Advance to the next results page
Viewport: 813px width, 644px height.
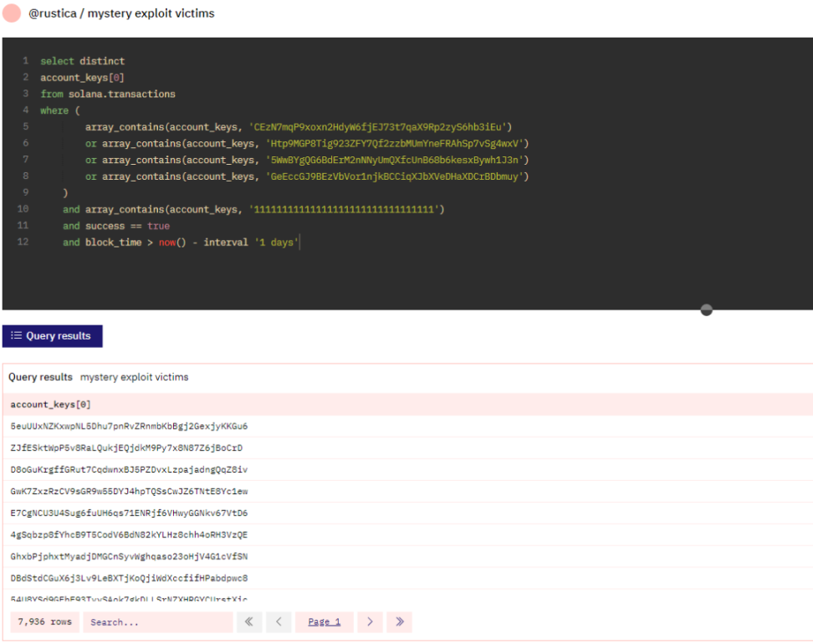[x=370, y=622]
